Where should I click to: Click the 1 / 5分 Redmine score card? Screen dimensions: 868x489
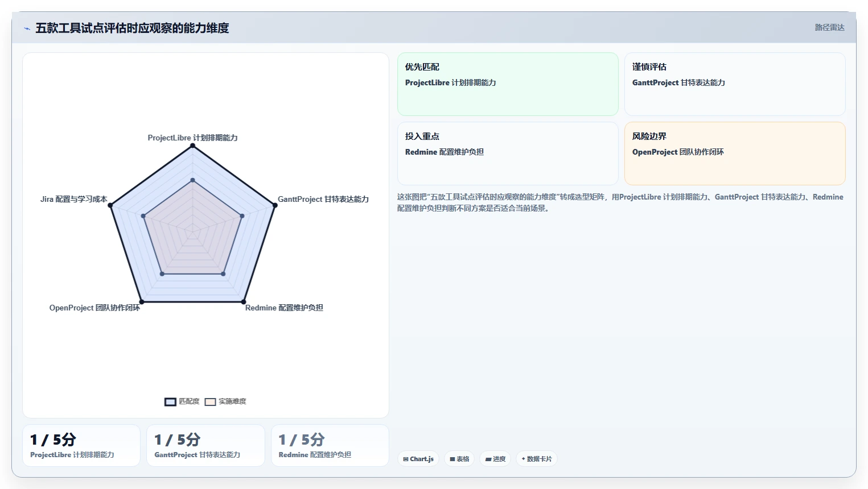[330, 445]
